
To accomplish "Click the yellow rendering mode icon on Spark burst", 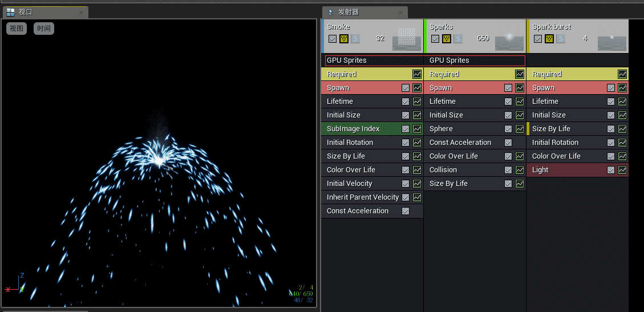I will coord(549,39).
